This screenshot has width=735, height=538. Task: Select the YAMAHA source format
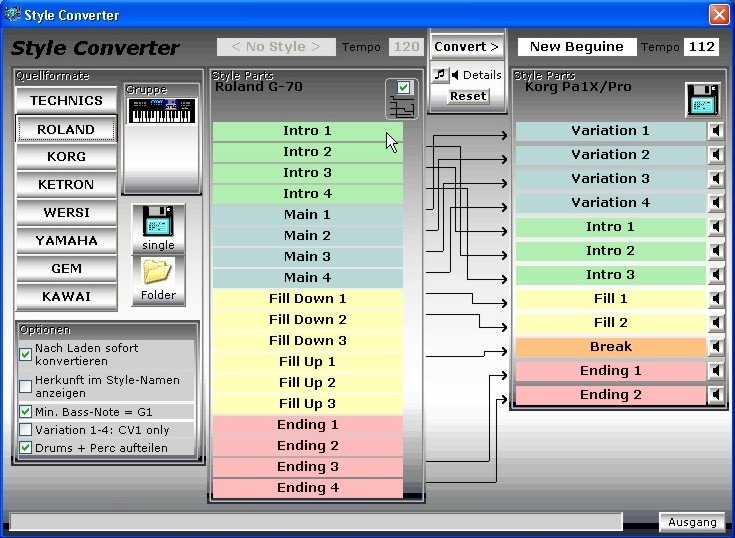click(66, 241)
